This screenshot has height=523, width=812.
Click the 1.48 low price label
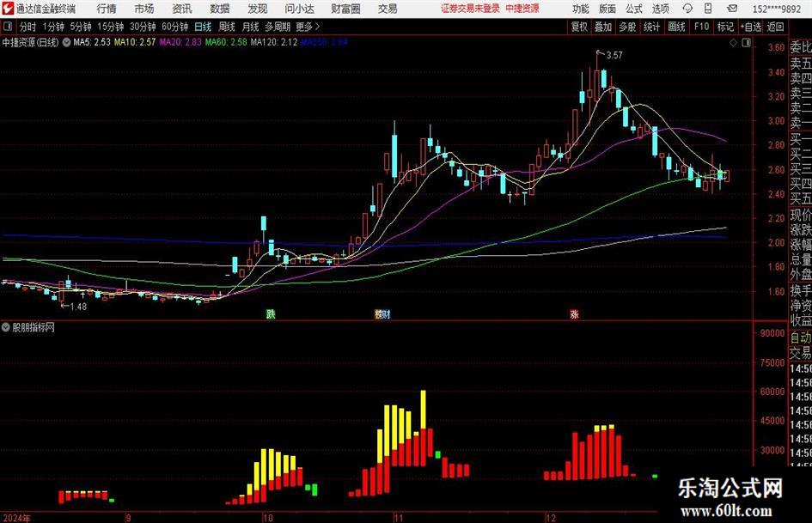click(78, 307)
